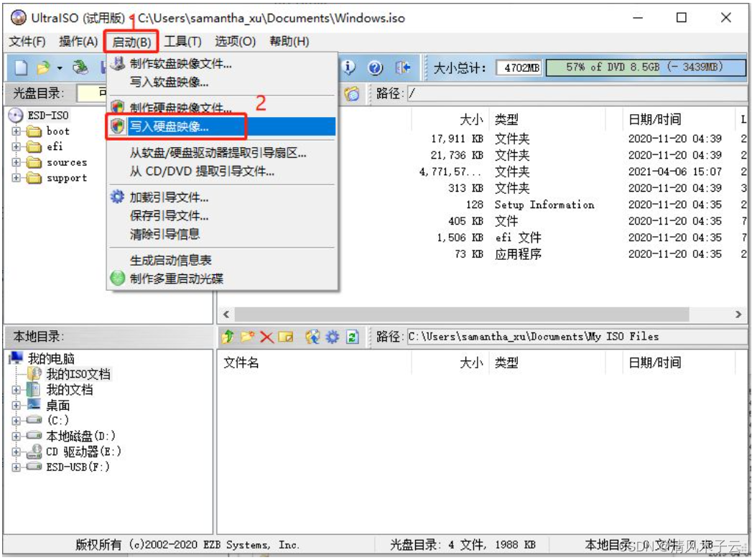Click the Open CD/DVD disc icon
The height and width of the screenshot is (560, 752).
(80, 67)
